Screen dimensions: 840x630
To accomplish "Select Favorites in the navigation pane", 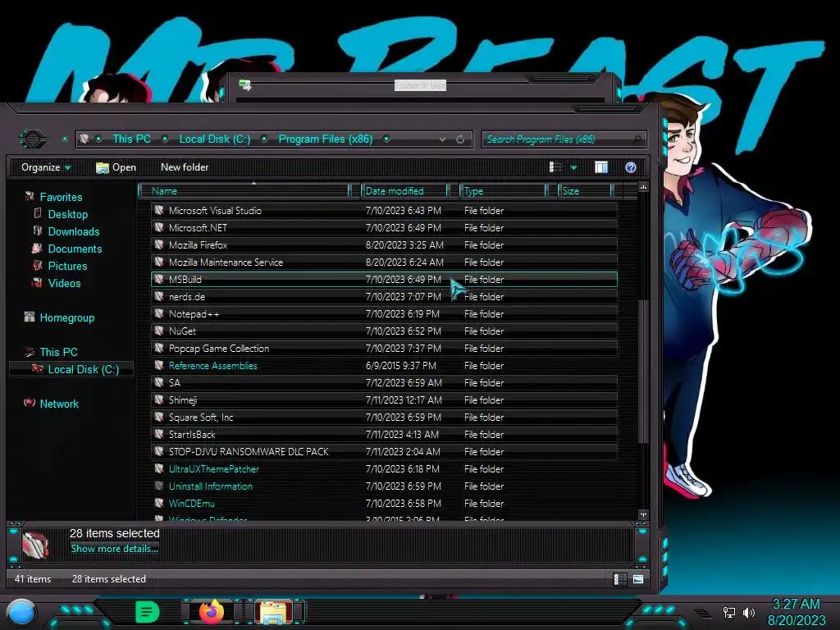I will pyautogui.click(x=61, y=197).
